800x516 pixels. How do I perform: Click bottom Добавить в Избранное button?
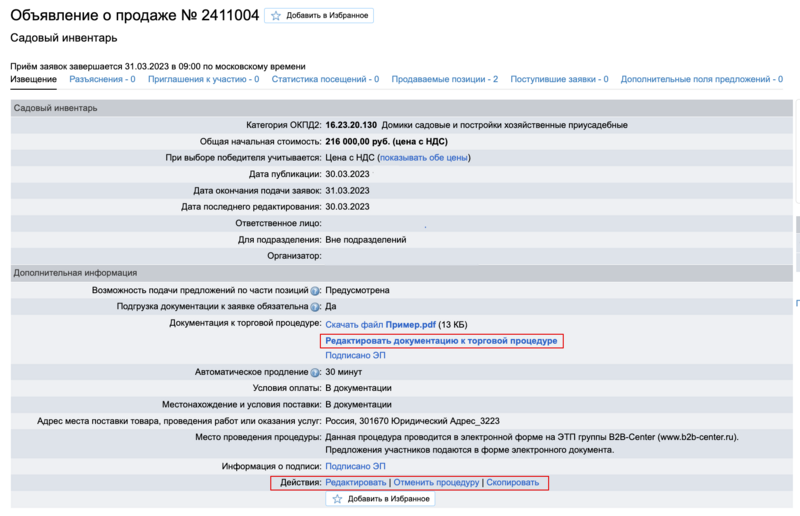point(380,499)
